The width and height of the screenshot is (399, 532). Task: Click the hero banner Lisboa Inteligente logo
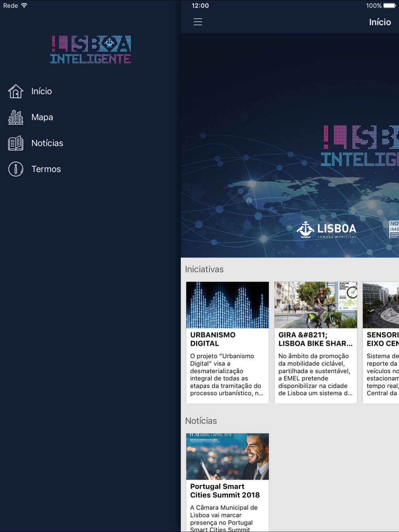pyautogui.click(x=361, y=146)
